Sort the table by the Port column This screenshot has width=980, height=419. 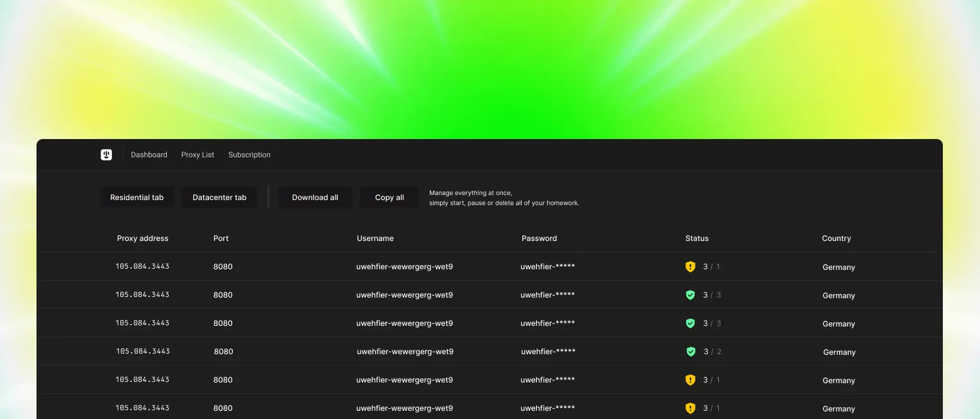pos(221,238)
